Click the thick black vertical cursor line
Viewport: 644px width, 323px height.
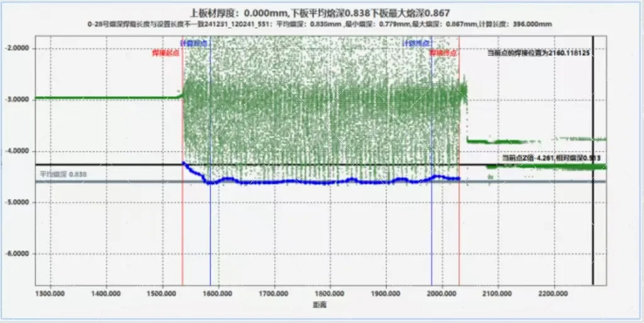click(592, 220)
